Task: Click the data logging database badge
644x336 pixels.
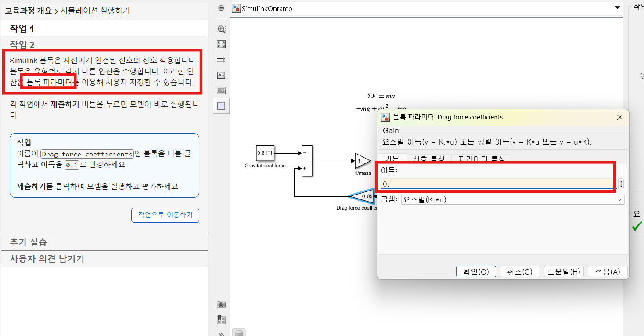Action: pyautogui.click(x=238, y=332)
